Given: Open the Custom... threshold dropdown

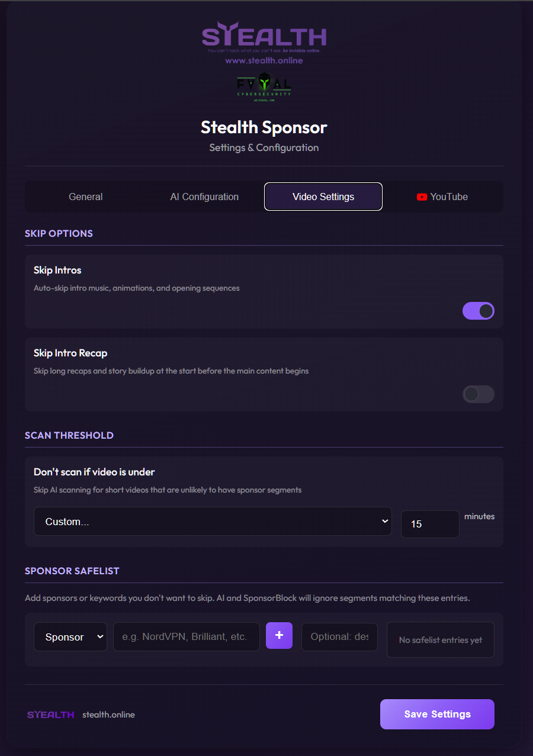Looking at the screenshot, I should pyautogui.click(x=213, y=522).
